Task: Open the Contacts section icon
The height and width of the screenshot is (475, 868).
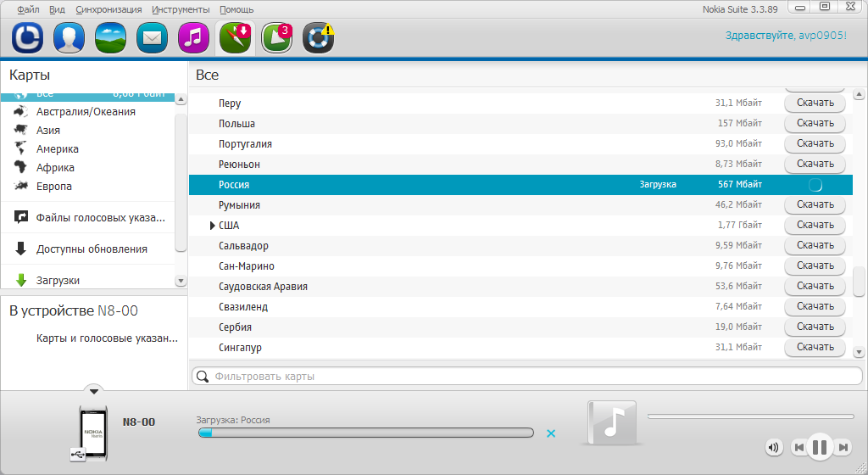Action: (x=69, y=38)
